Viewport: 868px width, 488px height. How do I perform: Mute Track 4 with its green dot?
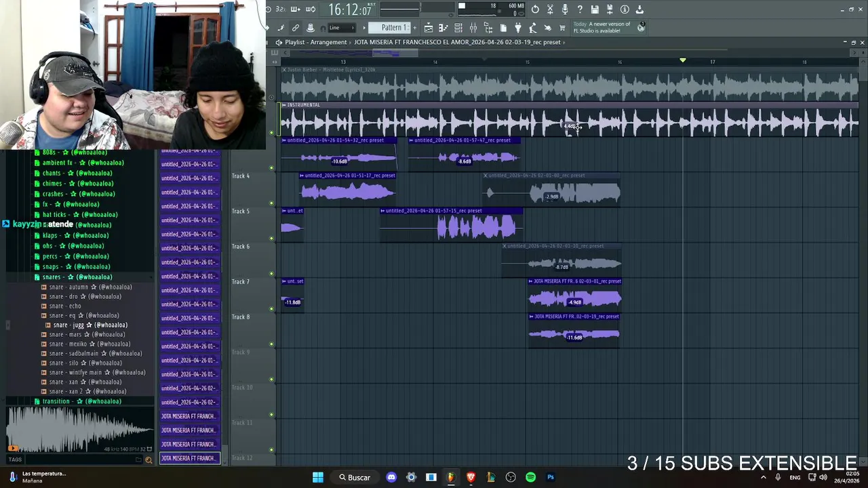point(272,203)
